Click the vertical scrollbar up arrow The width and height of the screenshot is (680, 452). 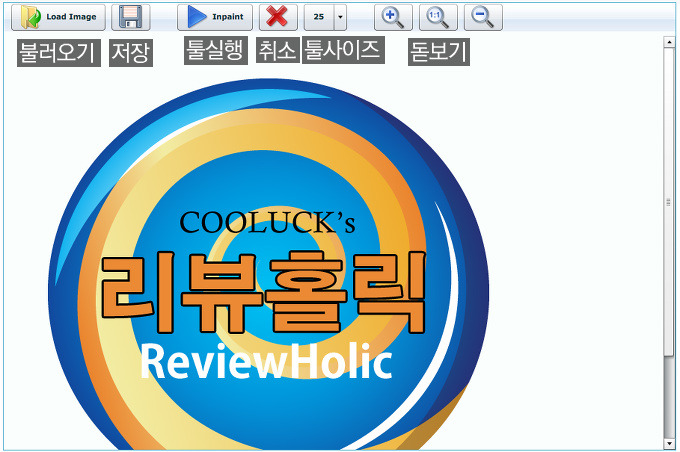click(669, 42)
